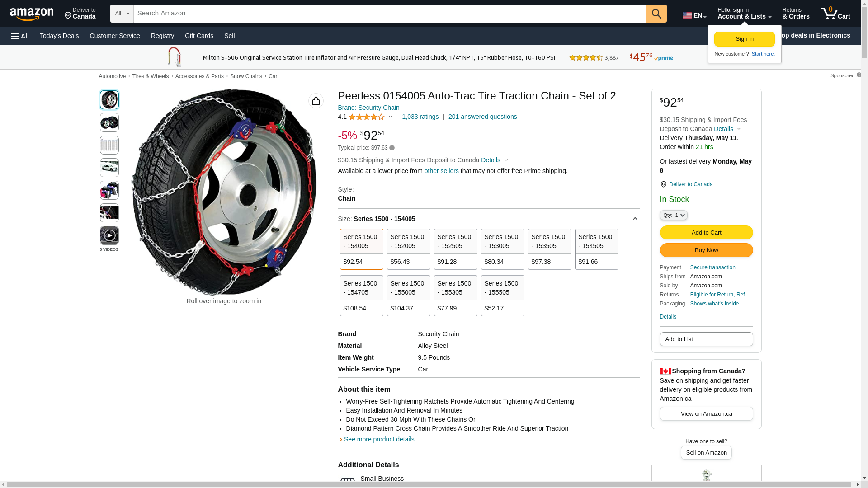Screen dimensions: 868x488
Task: Select size Series 1500 - 155505
Action: (502, 296)
